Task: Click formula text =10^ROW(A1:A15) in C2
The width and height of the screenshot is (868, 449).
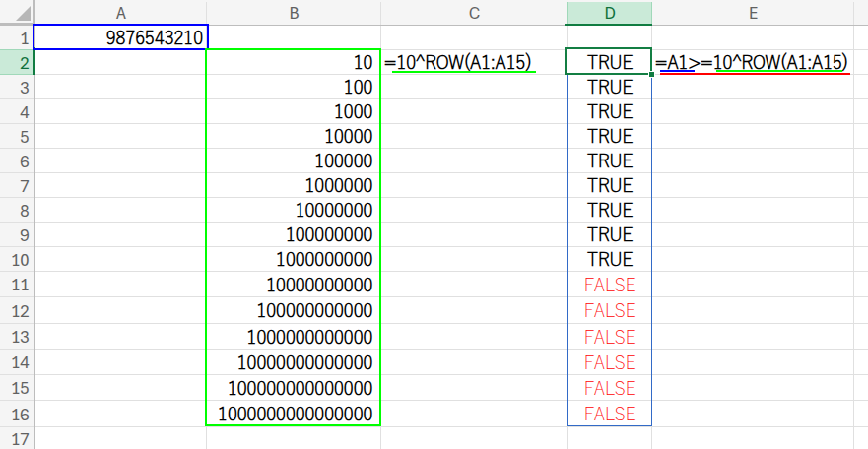Action: coord(459,62)
